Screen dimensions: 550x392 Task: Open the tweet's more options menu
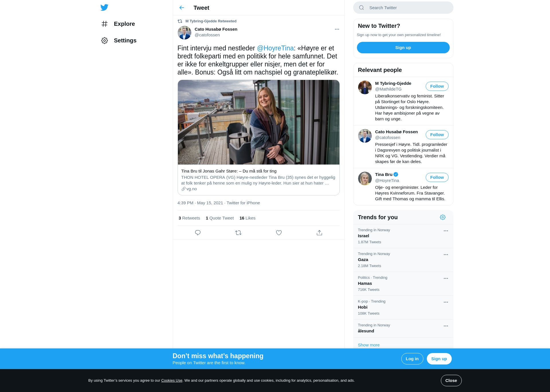click(x=337, y=29)
